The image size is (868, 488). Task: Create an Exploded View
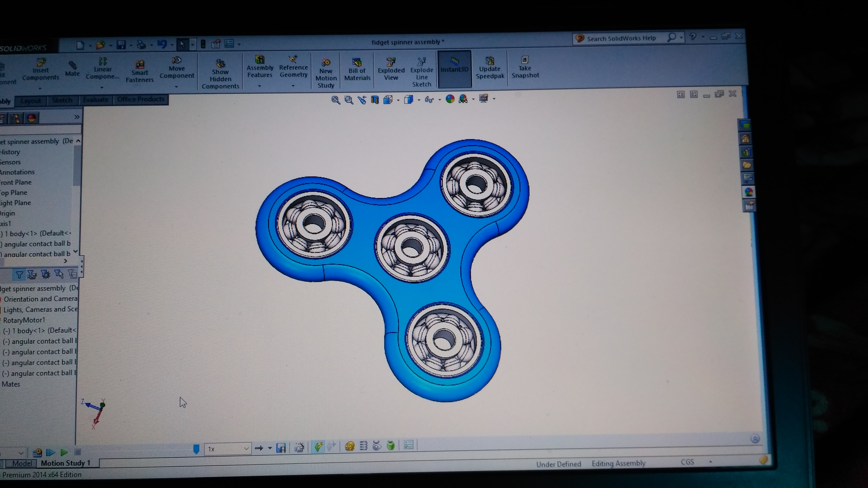(x=391, y=69)
